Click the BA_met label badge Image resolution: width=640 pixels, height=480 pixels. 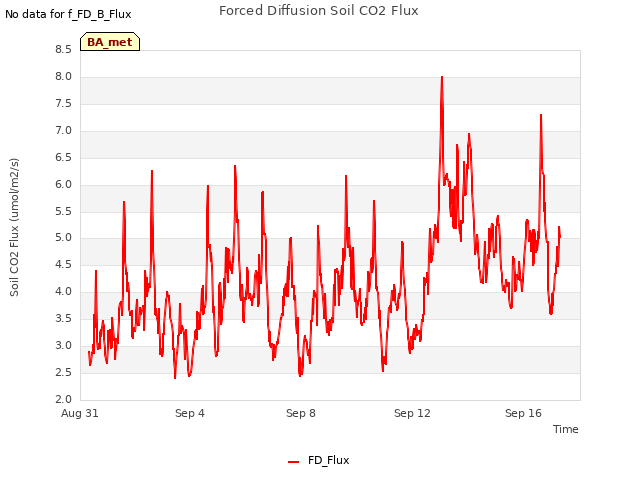tap(110, 42)
